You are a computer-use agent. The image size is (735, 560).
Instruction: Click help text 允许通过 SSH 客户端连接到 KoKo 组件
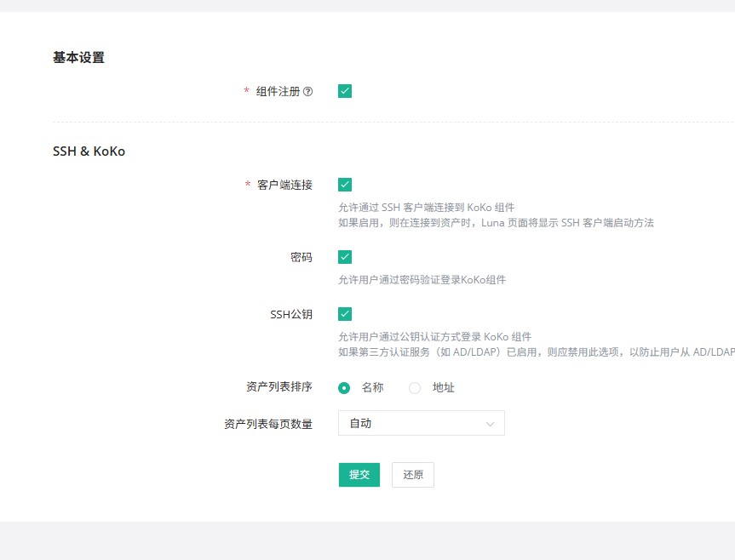(x=427, y=208)
